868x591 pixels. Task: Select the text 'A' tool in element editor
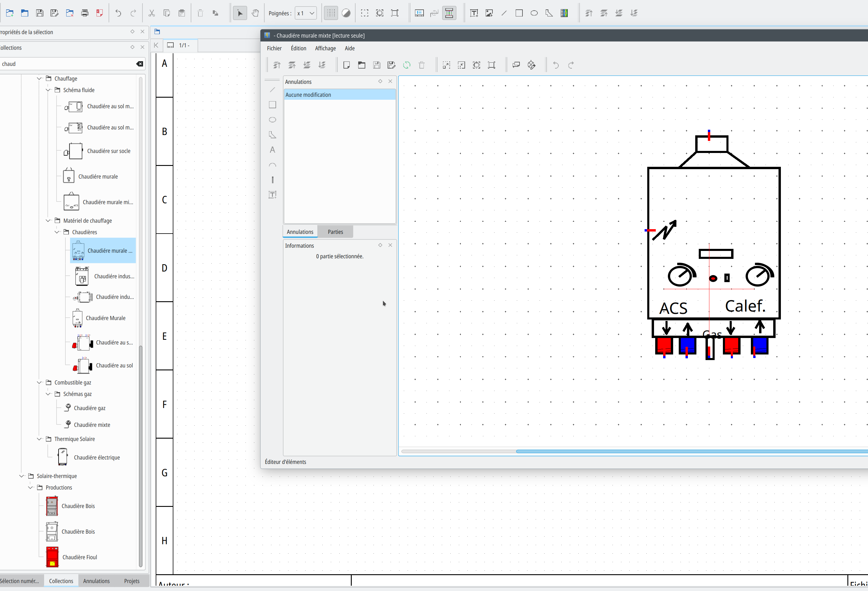tap(272, 150)
